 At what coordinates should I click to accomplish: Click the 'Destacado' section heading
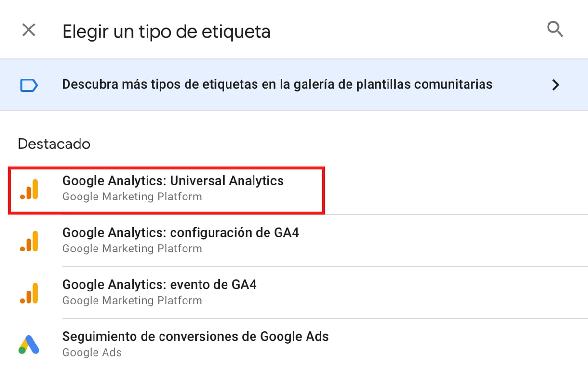pyautogui.click(x=54, y=144)
